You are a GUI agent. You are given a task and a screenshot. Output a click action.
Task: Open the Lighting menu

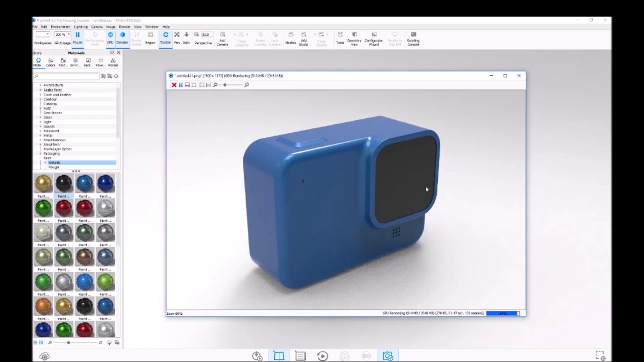click(x=80, y=27)
